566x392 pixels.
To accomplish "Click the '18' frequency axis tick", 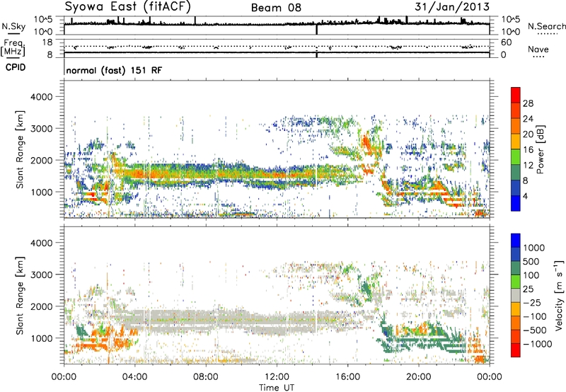I will [47, 42].
